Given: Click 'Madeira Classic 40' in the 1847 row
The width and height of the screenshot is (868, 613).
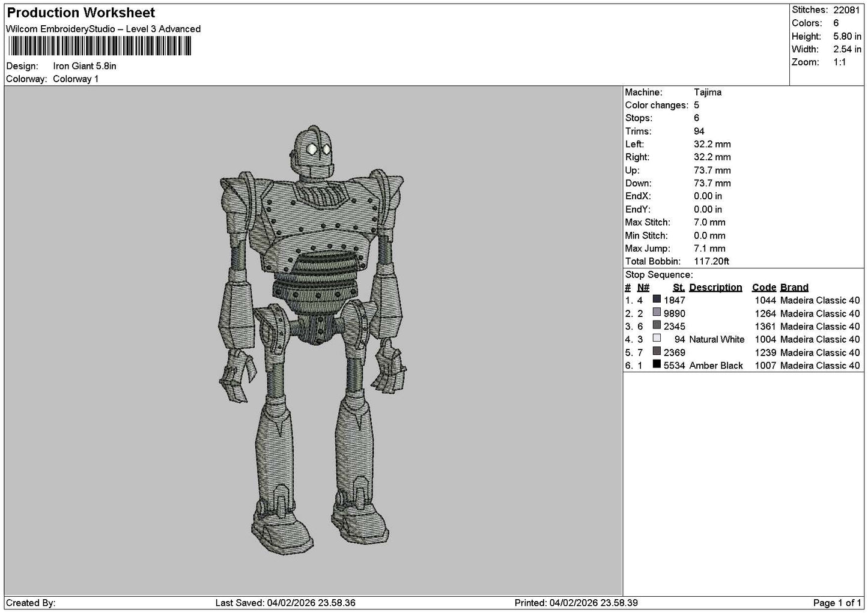Looking at the screenshot, I should point(820,300).
